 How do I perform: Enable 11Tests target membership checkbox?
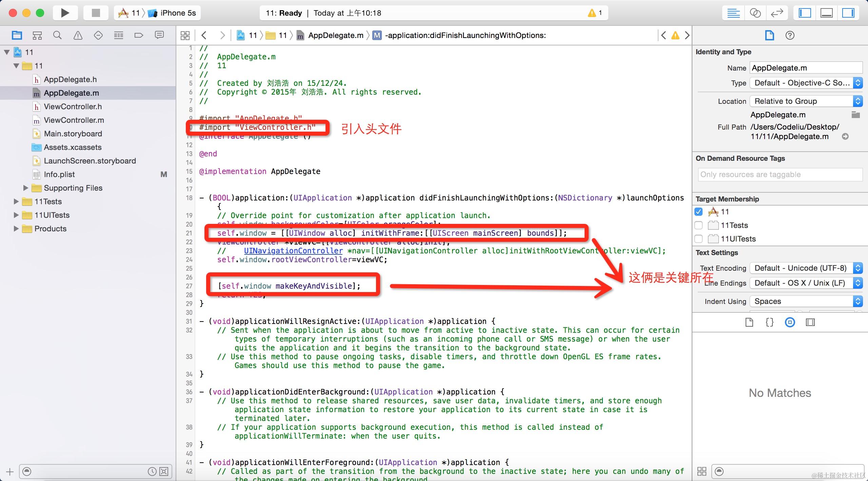[698, 225]
